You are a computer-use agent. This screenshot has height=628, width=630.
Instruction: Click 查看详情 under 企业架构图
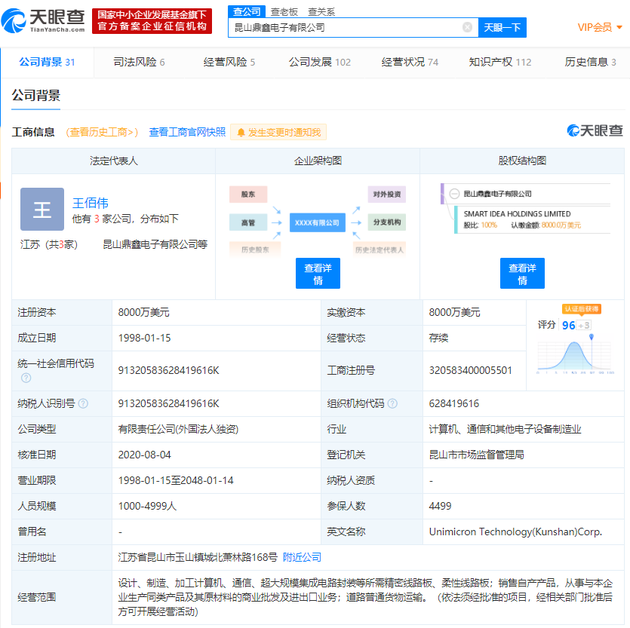[x=318, y=274]
